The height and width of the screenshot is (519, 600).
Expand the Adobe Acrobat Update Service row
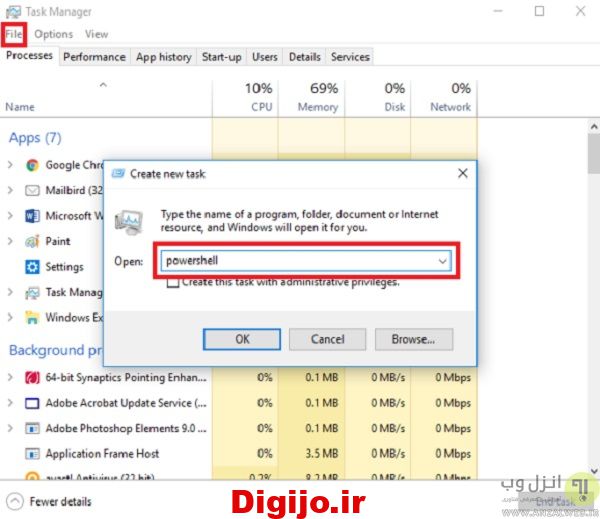pyautogui.click(x=10, y=403)
